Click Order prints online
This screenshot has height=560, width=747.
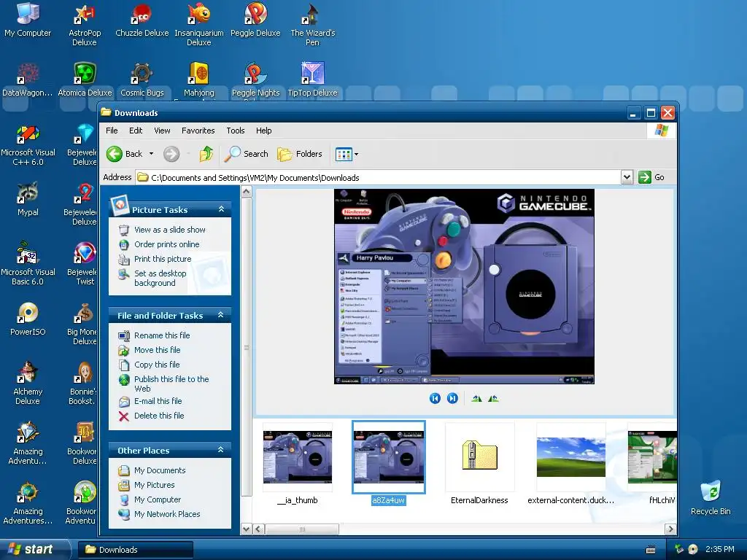(167, 244)
